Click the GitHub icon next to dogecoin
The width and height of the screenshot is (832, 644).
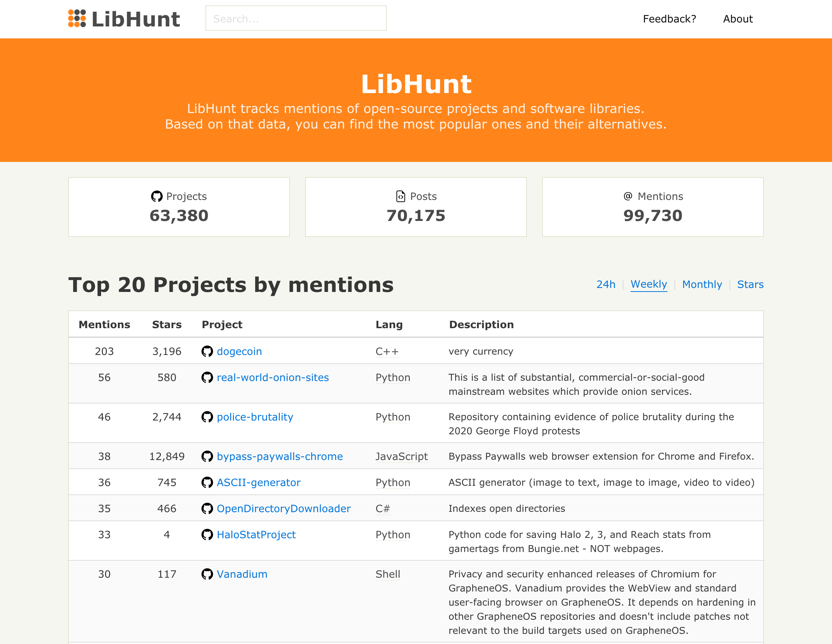coord(207,351)
